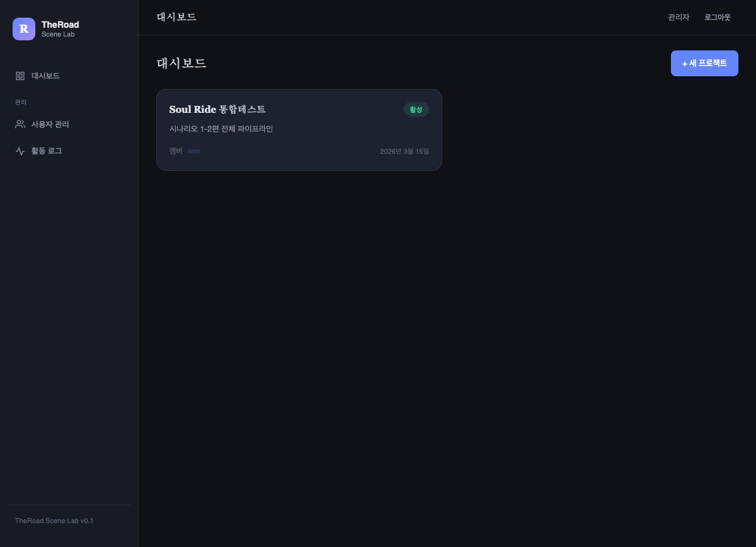Click the 관리자 label in the header
This screenshot has height=547, width=756.
679,17
